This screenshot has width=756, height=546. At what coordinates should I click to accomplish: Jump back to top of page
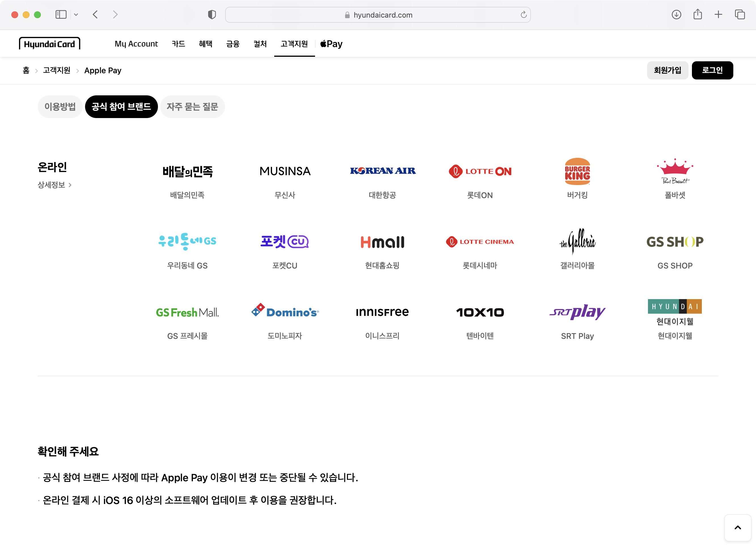pos(738,528)
